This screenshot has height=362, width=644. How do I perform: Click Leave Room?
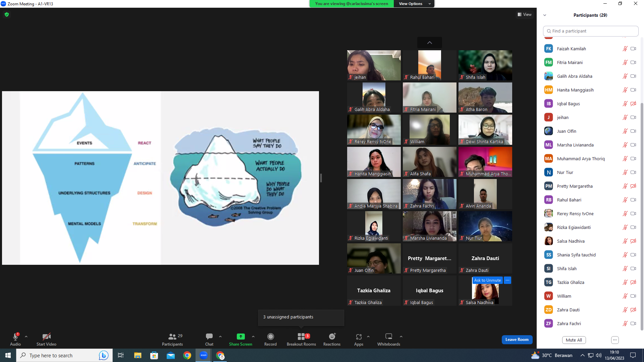517,340
